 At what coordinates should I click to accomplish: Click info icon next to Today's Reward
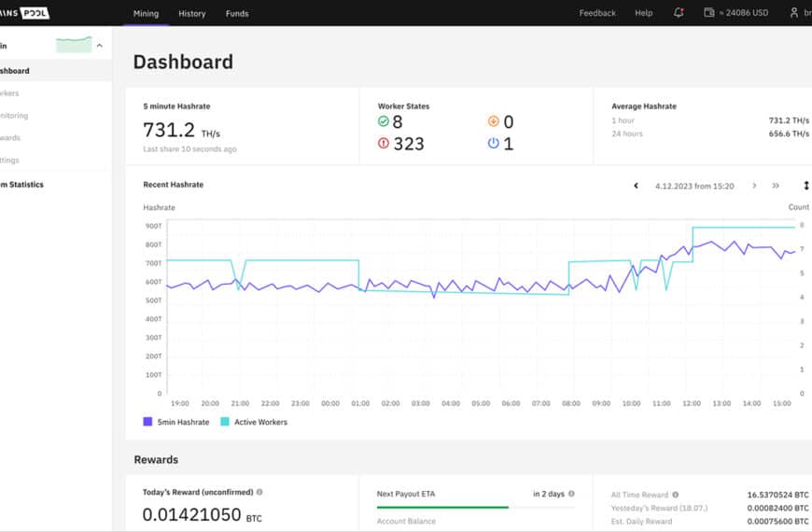point(259,492)
